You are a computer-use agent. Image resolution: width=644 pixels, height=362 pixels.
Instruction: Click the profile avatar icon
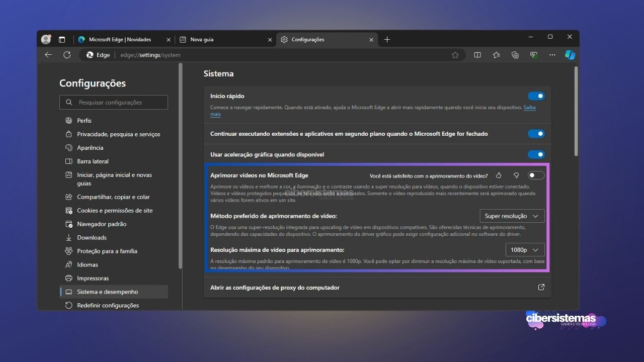pyautogui.click(x=46, y=39)
